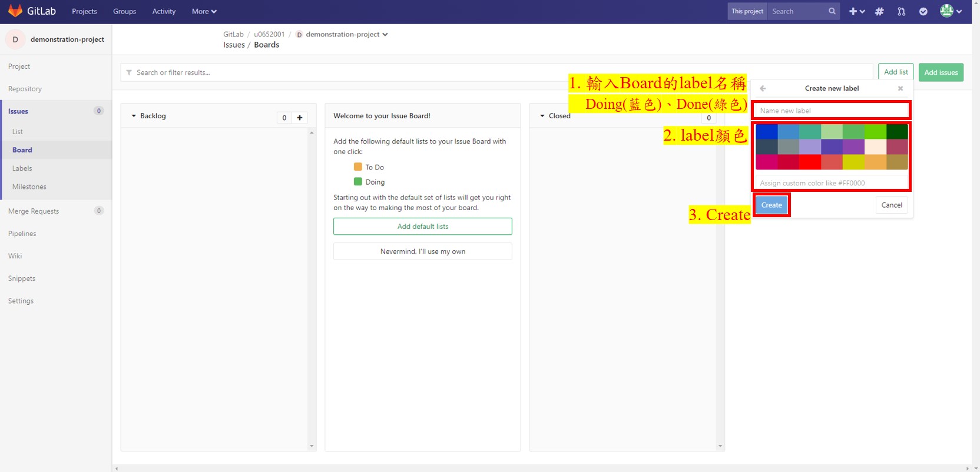Open the Projects menu
This screenshot has width=980, height=472.
point(84,11)
